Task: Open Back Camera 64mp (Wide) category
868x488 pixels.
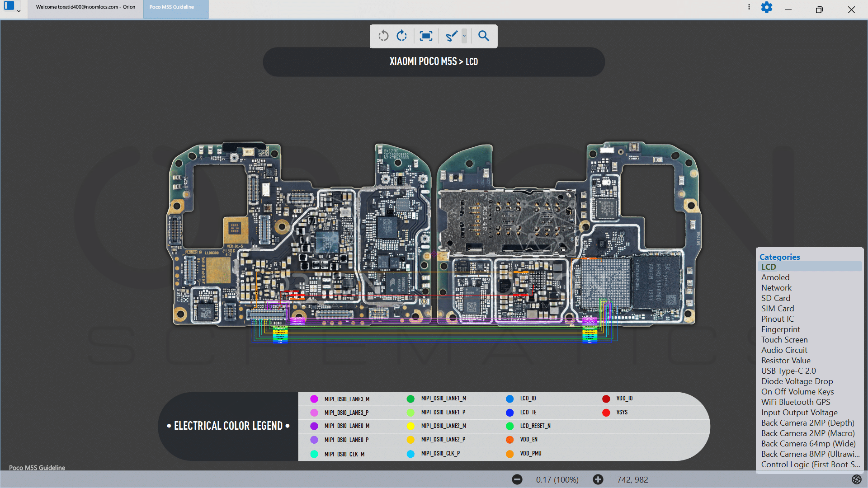Action: pos(810,444)
